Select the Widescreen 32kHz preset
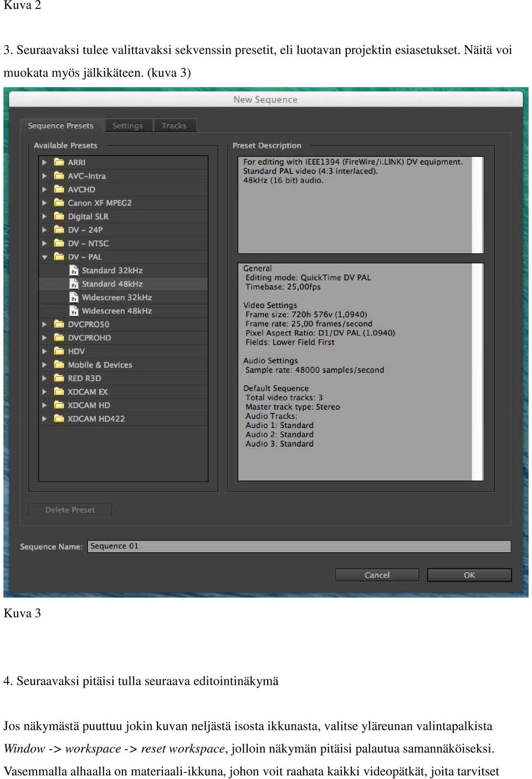 click(117, 297)
